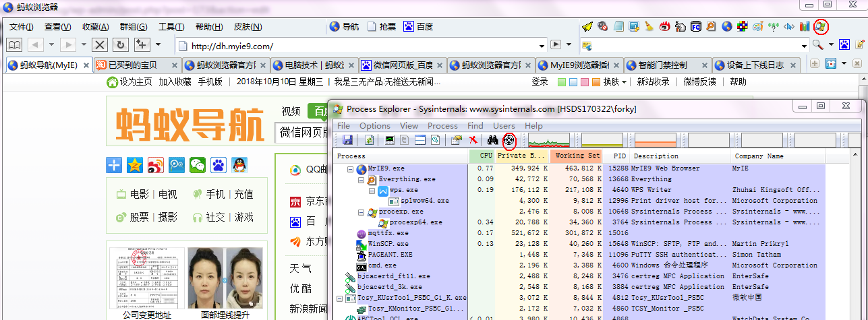868x320 pixels.
Task: Refresh the page with the reload button
Action: 120,45
